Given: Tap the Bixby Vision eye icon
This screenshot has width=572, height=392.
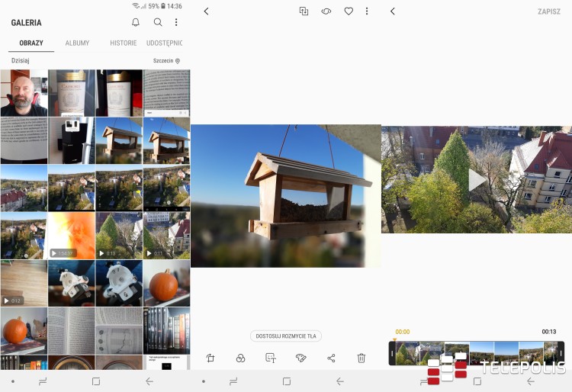Looking at the screenshot, I should click(326, 11).
